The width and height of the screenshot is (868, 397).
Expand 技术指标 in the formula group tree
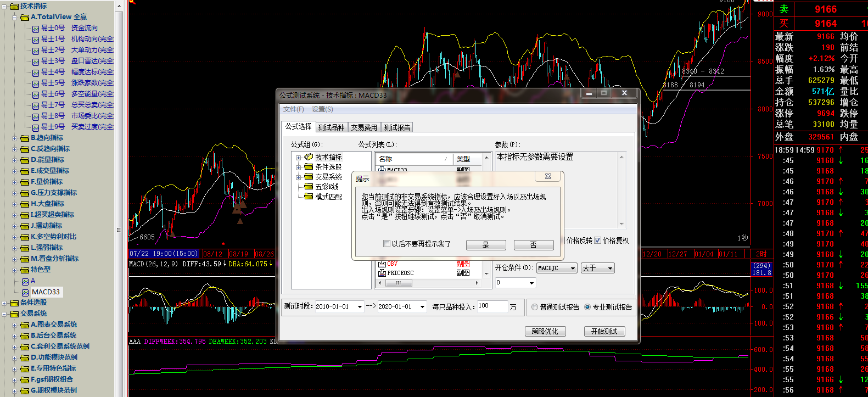tap(298, 158)
